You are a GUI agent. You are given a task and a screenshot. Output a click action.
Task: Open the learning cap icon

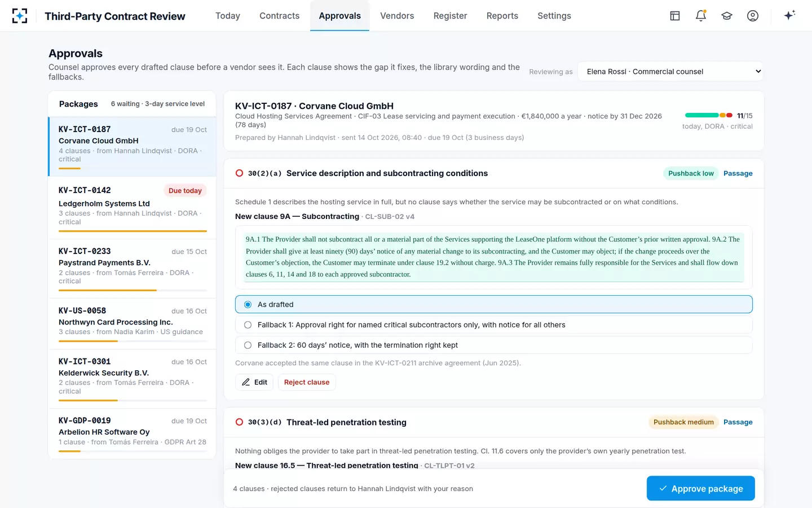[x=727, y=16]
